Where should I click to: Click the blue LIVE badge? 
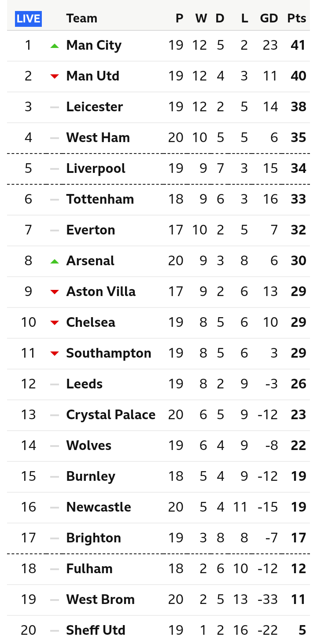(x=28, y=18)
